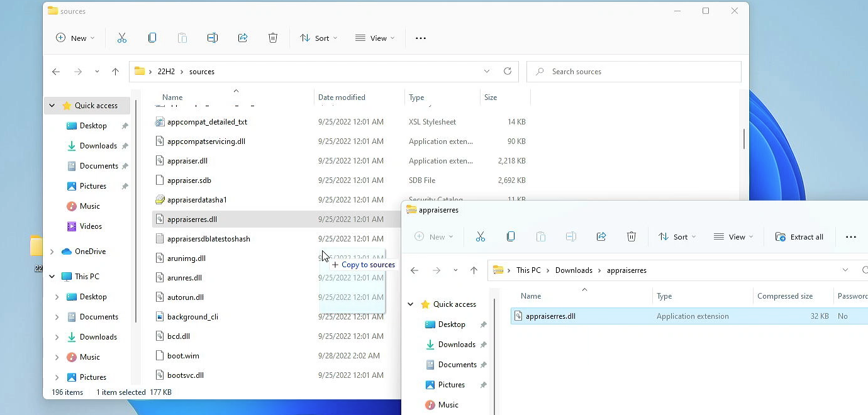Open the See more ellipsis menu
The width and height of the screenshot is (868, 415).
420,38
